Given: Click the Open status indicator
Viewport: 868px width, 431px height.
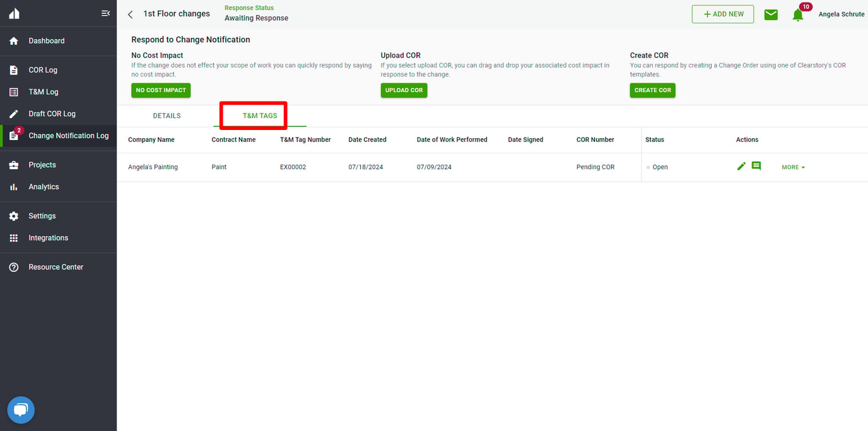Looking at the screenshot, I should click(x=657, y=167).
